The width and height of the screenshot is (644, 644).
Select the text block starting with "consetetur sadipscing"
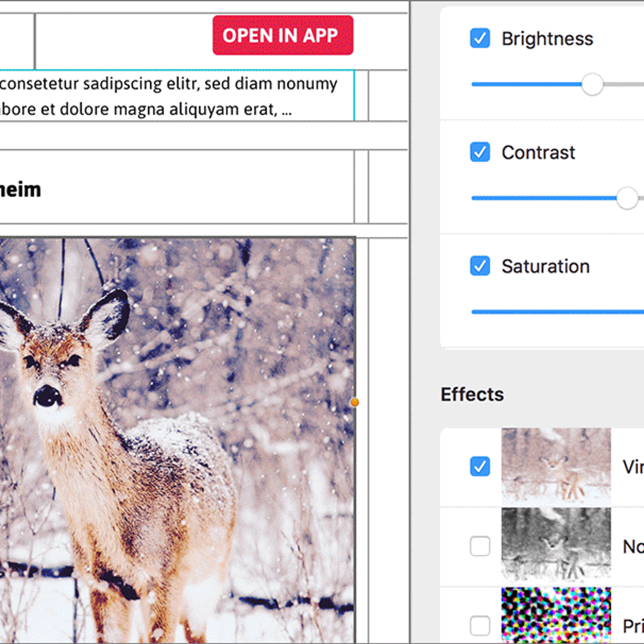coord(169,96)
